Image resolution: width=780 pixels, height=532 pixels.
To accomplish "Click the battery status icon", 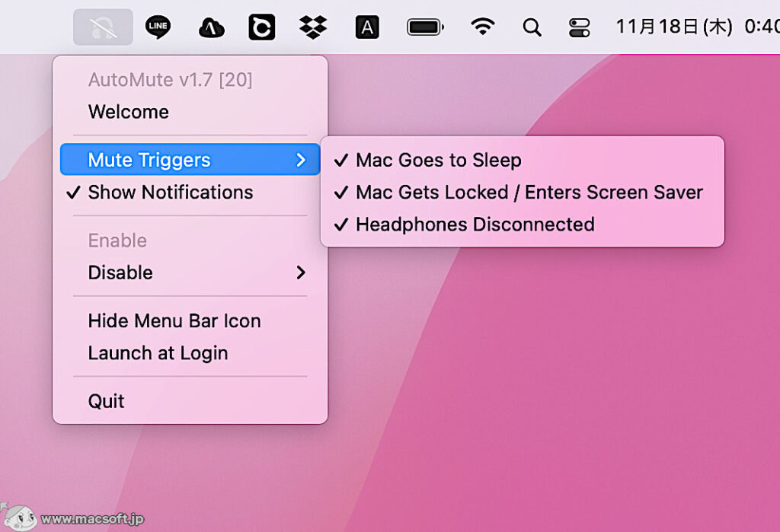I will pyautogui.click(x=425, y=27).
